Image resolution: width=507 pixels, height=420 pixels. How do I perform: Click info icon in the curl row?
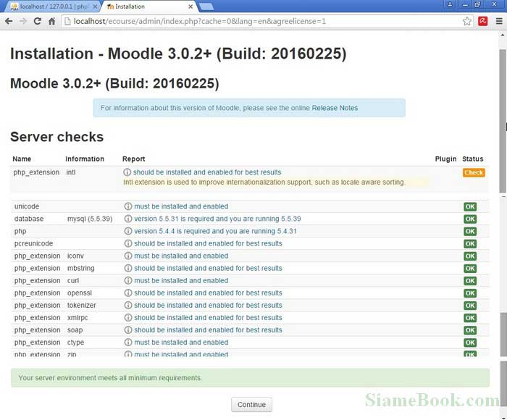(x=128, y=281)
